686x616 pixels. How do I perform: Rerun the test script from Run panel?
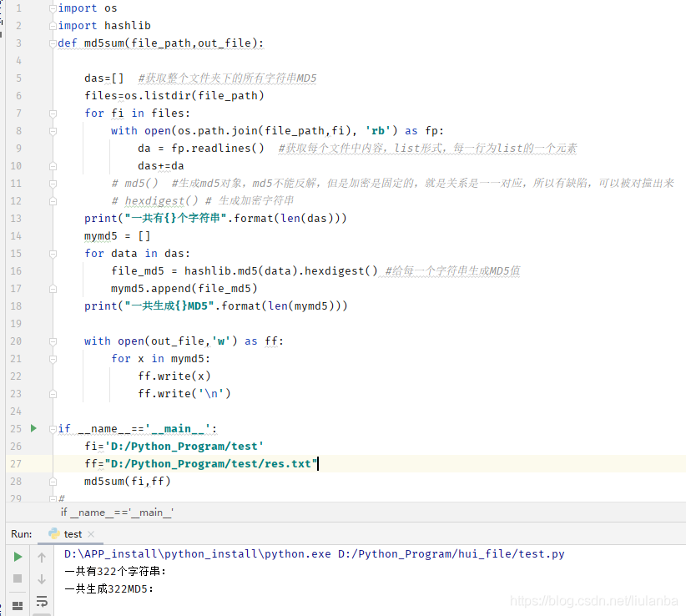[x=18, y=557]
